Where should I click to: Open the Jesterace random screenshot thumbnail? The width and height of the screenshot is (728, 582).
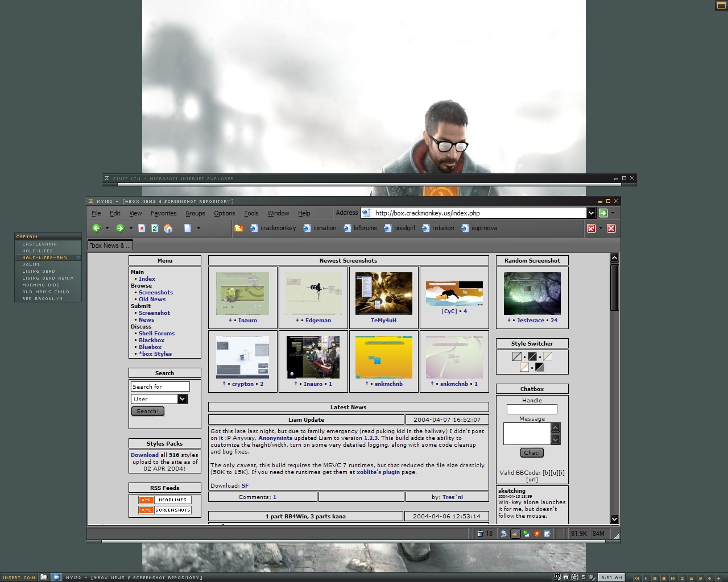[x=532, y=293]
